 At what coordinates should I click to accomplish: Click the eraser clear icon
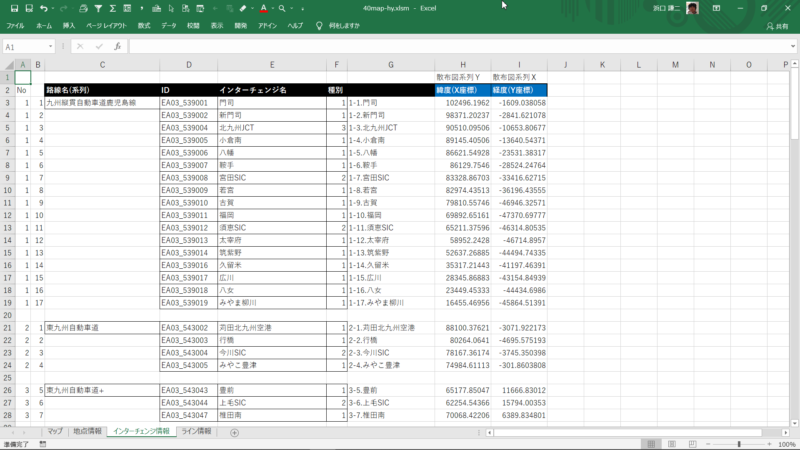(243, 8)
